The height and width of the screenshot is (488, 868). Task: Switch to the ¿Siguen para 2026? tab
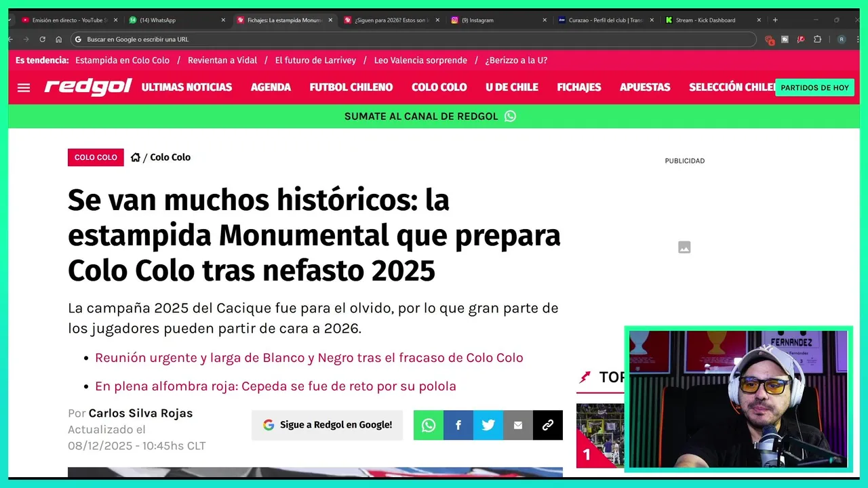coord(392,20)
